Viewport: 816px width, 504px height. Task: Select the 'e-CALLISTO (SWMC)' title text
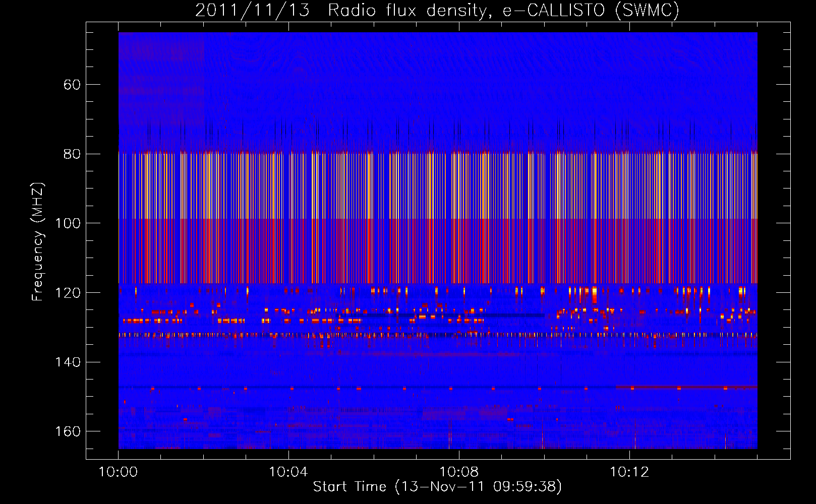(591, 11)
